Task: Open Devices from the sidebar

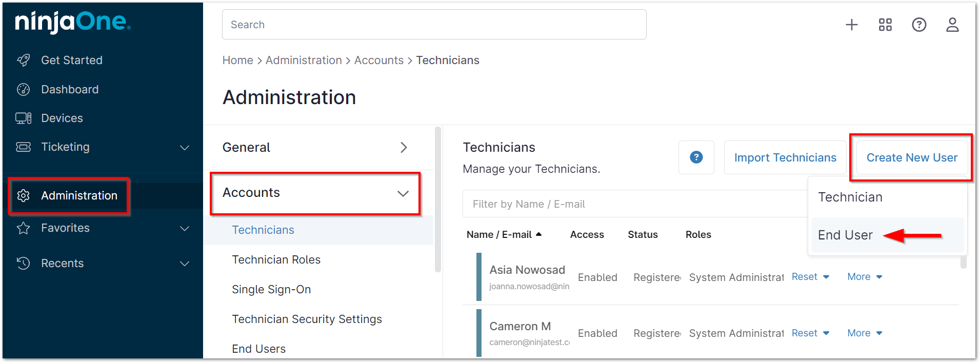Action: click(x=62, y=118)
